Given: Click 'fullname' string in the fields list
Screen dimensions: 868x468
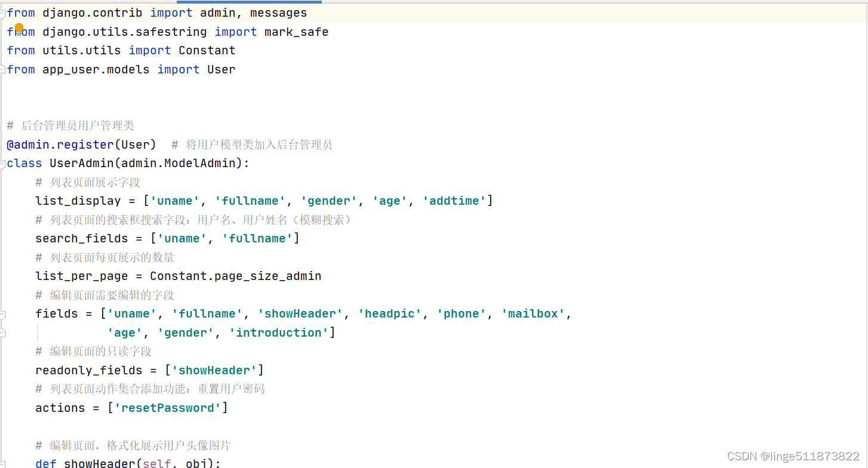Looking at the screenshot, I should (x=207, y=313).
